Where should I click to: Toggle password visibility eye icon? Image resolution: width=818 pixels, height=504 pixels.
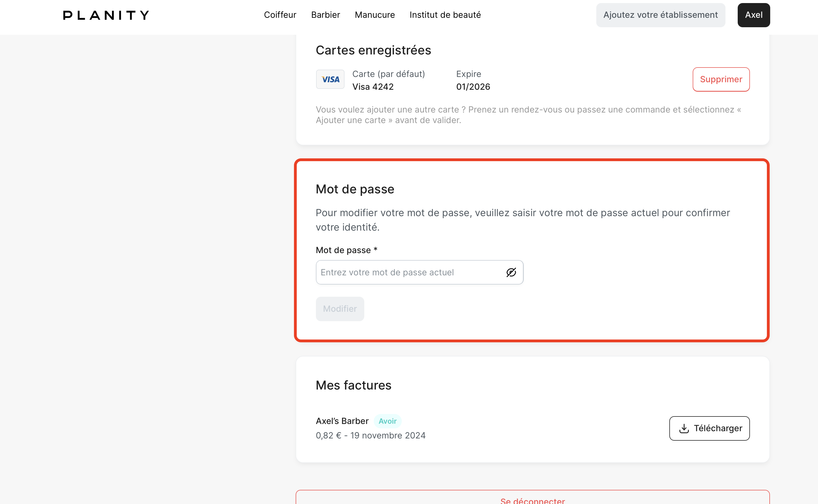(511, 272)
